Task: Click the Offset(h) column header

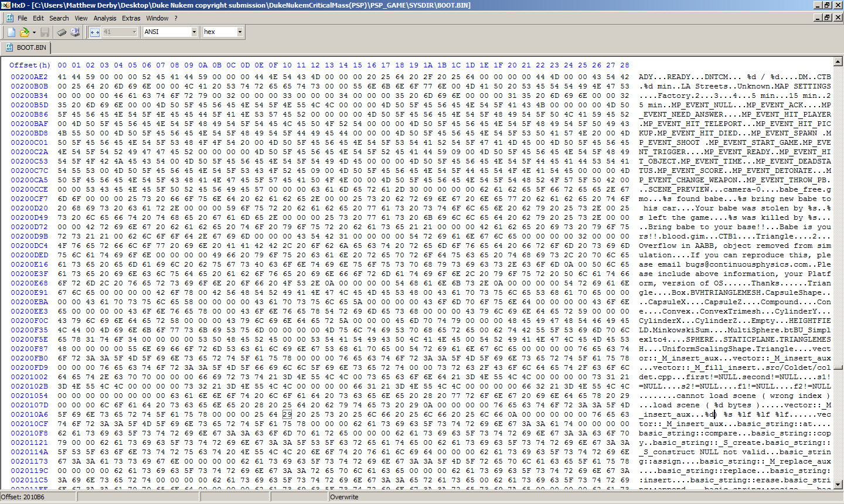Action: click(29, 65)
